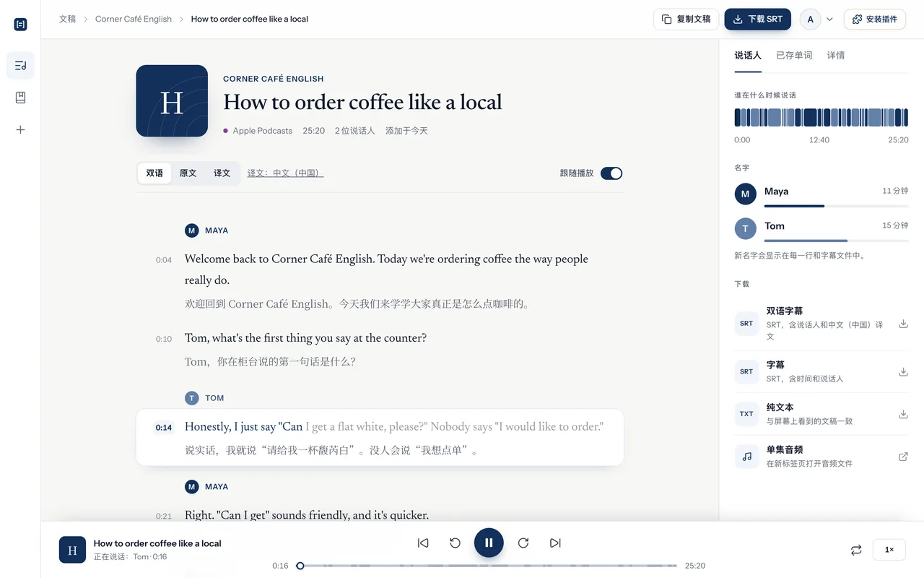
Task: Pause the episode playback
Action: click(489, 543)
